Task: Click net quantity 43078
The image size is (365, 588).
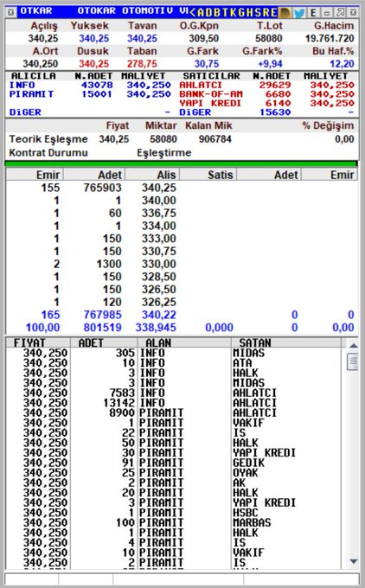Action: pos(97,85)
